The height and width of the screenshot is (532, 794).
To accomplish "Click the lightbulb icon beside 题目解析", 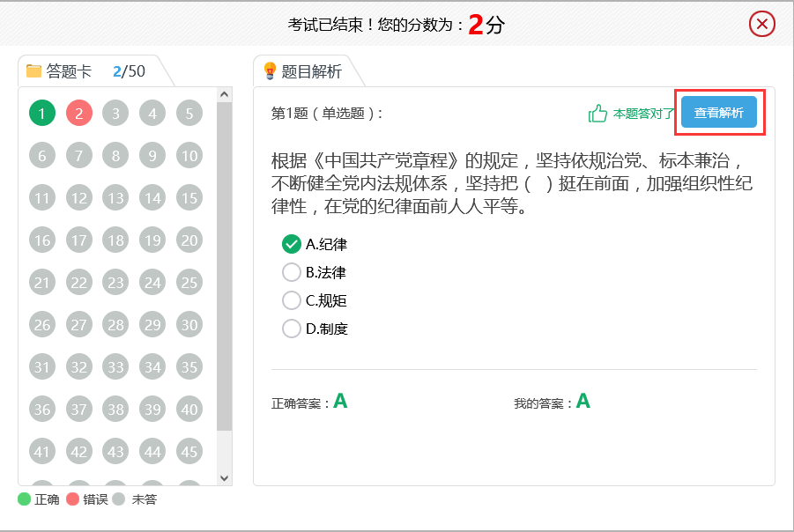I will point(270,70).
